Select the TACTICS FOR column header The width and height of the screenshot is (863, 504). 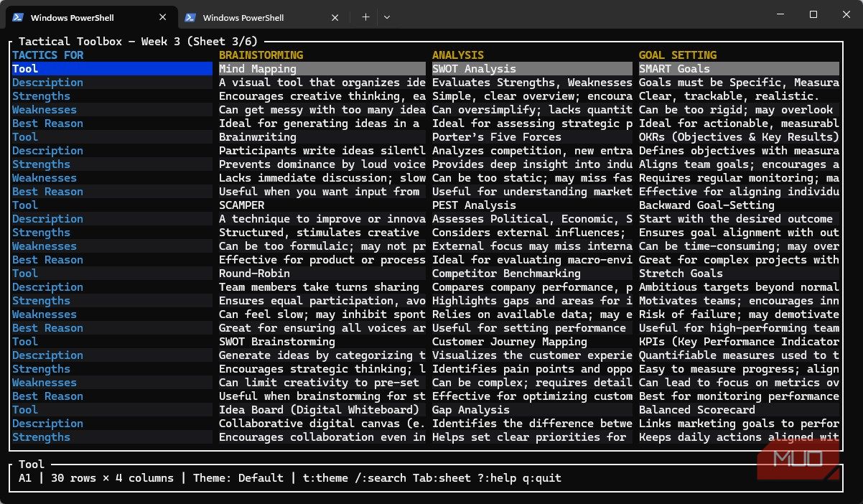[48, 55]
